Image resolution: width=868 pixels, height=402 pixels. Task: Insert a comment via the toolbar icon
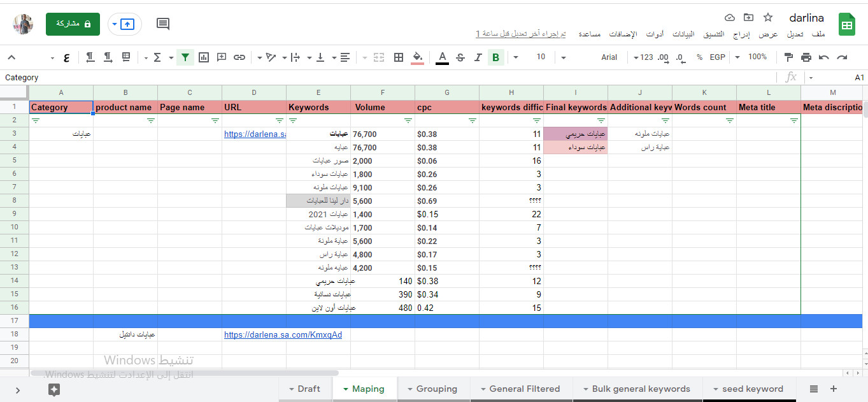tap(222, 57)
